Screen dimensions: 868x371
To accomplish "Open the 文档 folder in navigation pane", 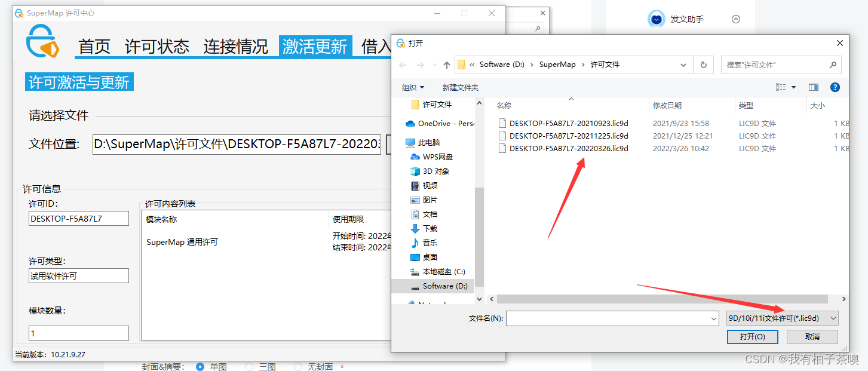I will 424,214.
